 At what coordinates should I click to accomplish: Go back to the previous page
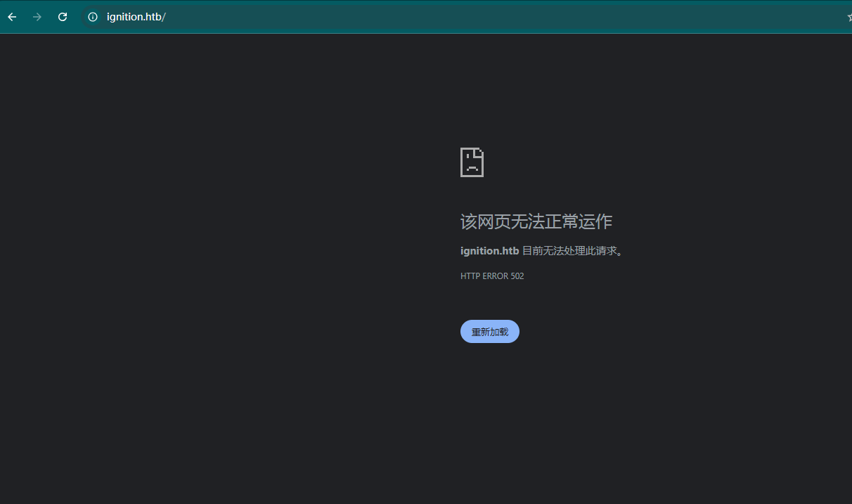[12, 17]
